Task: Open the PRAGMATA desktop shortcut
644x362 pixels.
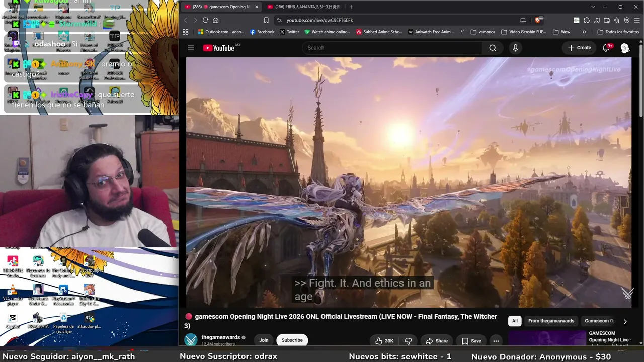Action: 38,321
